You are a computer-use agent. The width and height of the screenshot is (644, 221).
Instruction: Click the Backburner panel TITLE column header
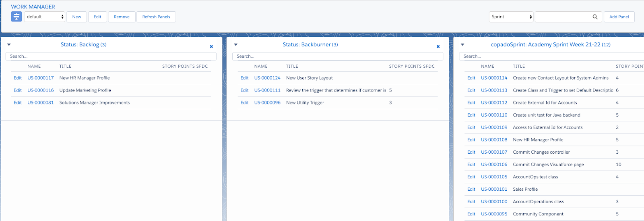(292, 67)
